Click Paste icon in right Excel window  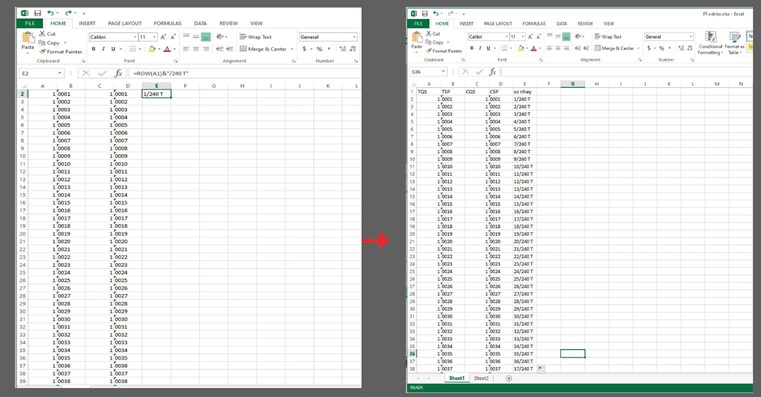416,37
